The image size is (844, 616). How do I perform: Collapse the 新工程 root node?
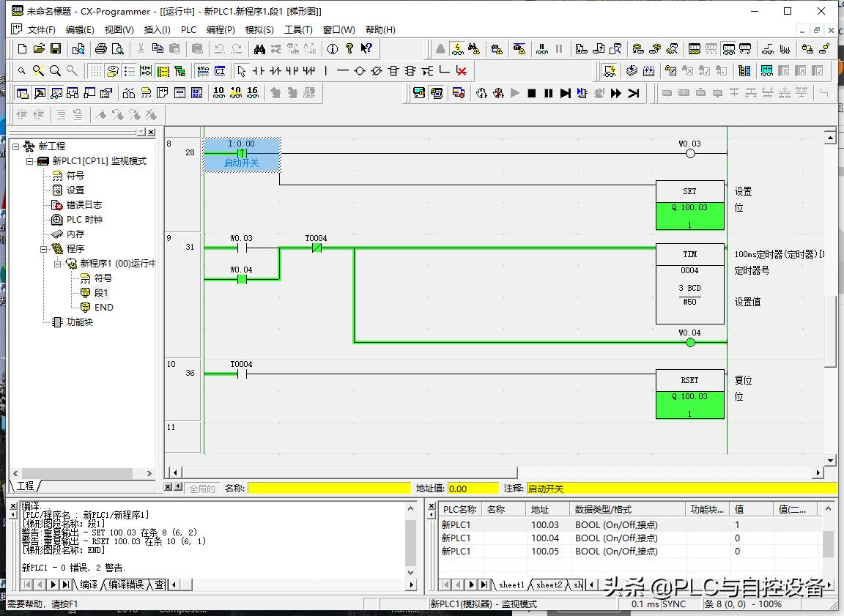[15, 146]
